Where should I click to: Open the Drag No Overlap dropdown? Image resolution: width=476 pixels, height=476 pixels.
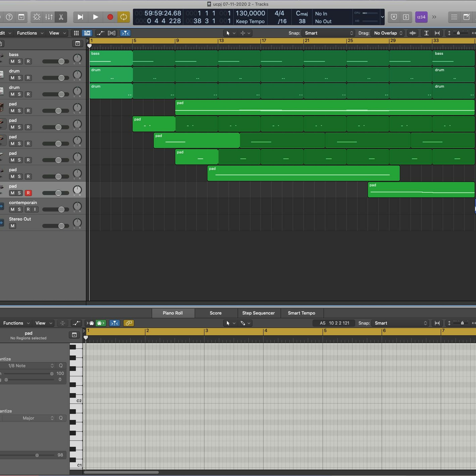click(388, 33)
